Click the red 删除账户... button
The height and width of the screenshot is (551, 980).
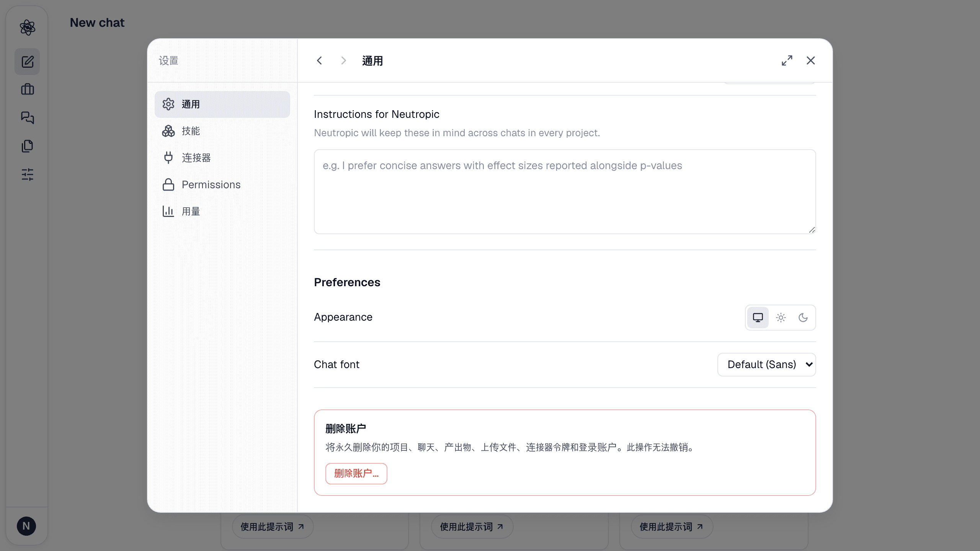point(356,474)
